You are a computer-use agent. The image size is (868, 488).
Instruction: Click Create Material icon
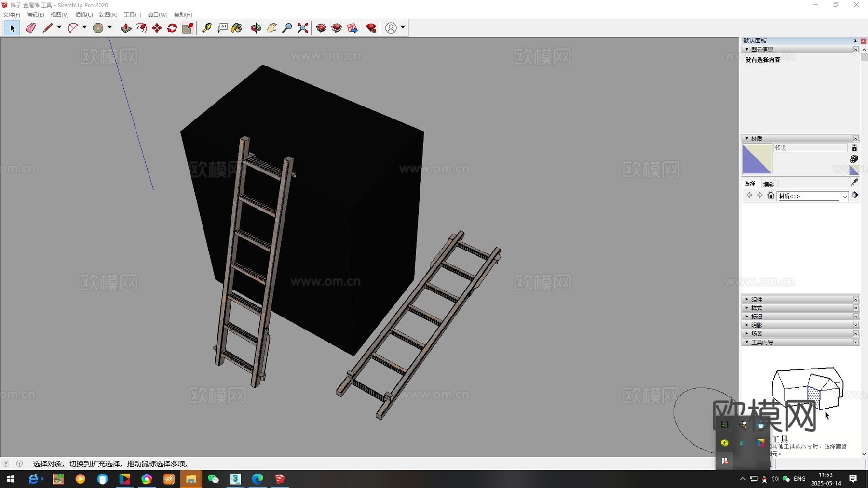(x=854, y=159)
